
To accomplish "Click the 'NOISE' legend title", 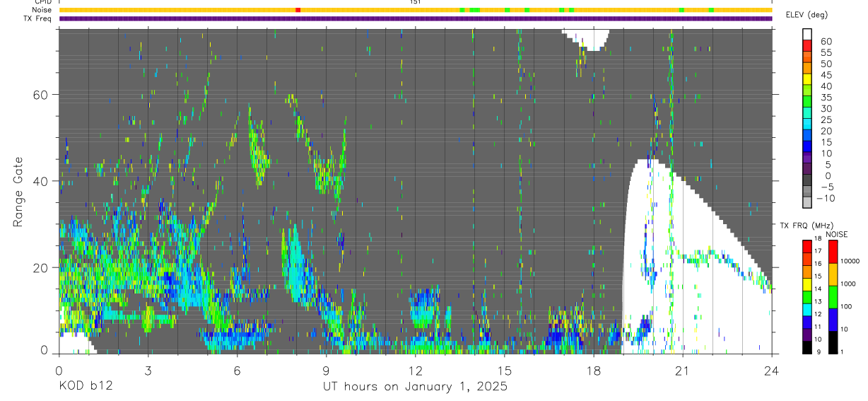I will click(836, 234).
